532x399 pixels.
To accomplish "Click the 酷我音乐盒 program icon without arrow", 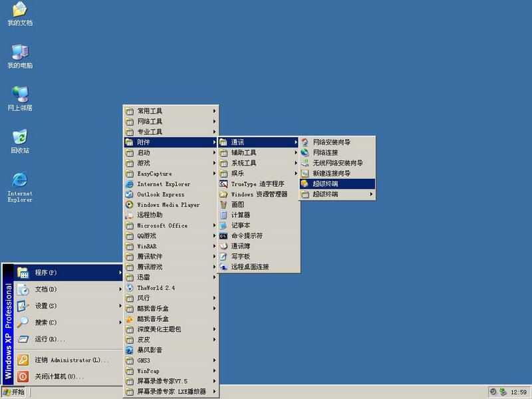I will coord(129,319).
